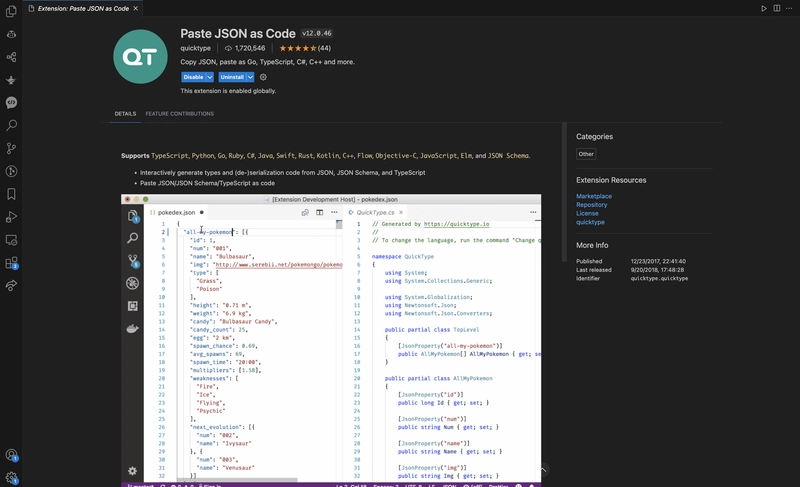800x487 pixels.
Task: Open the Extensions view with badge
Action: tap(11, 263)
